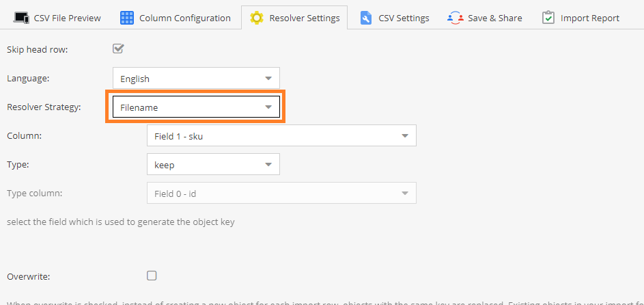The image size is (644, 305).
Task: Click the Resolver Settings gear icon
Action: tap(257, 18)
